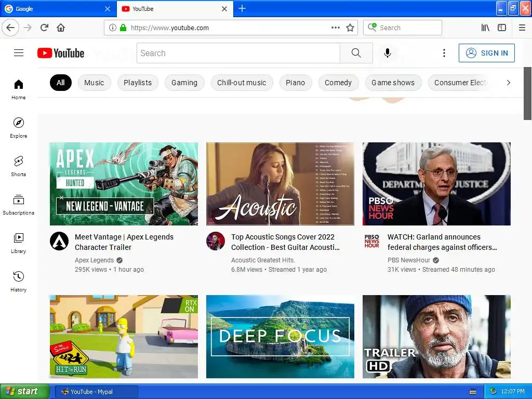The height and width of the screenshot is (399, 532).
Task: Click the YouTube search magnifier button
Action: (356, 53)
